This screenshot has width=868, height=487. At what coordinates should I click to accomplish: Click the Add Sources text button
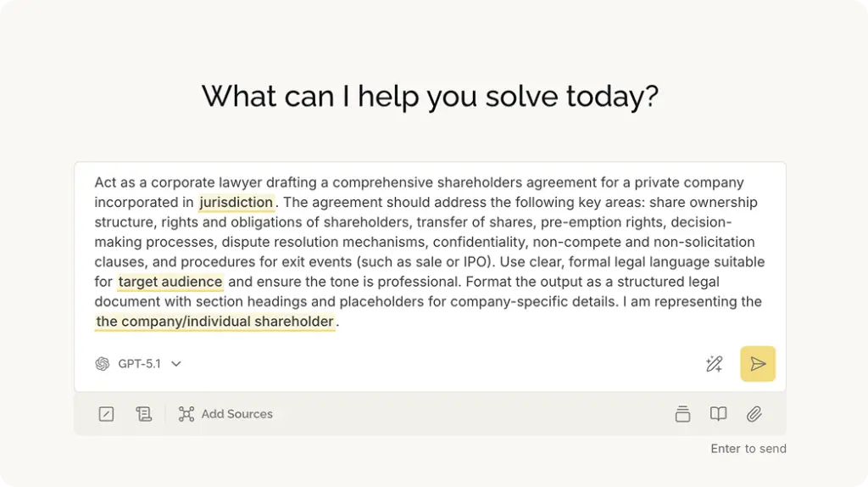[x=236, y=414]
